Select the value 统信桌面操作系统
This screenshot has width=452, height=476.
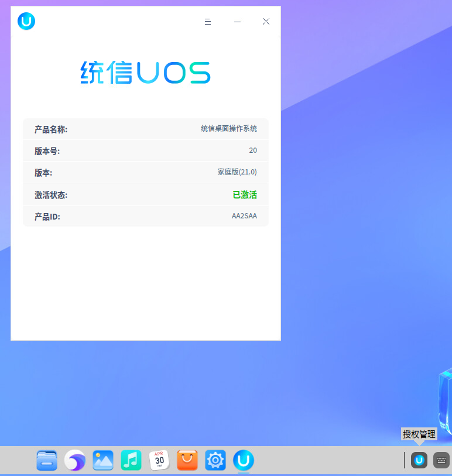[x=229, y=128]
